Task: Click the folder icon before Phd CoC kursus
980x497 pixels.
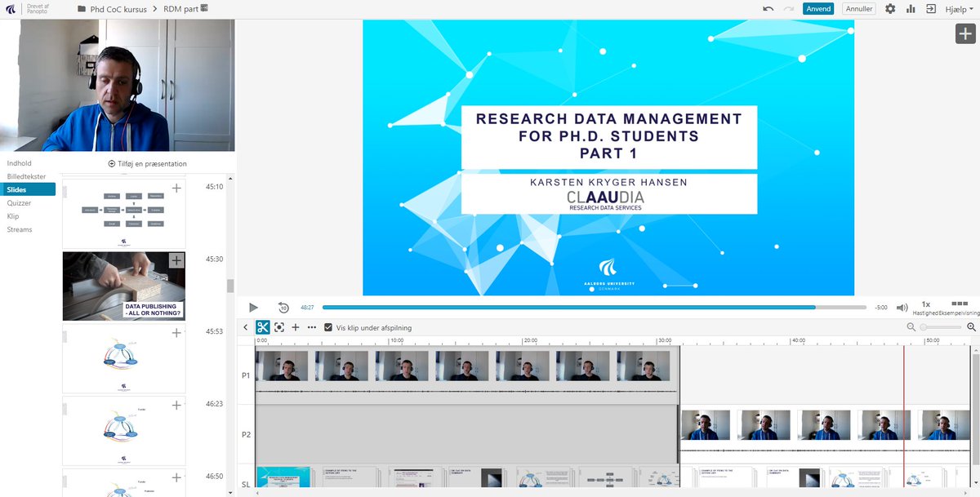Action: click(82, 8)
